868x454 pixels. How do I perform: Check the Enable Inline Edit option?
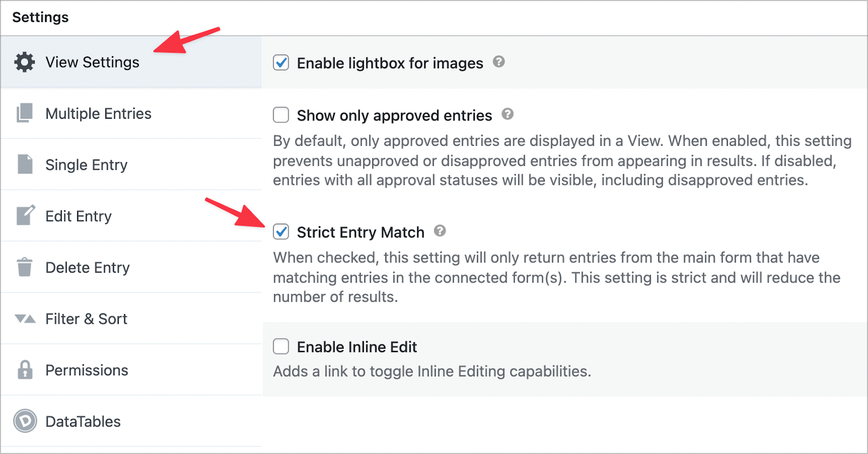click(x=280, y=347)
